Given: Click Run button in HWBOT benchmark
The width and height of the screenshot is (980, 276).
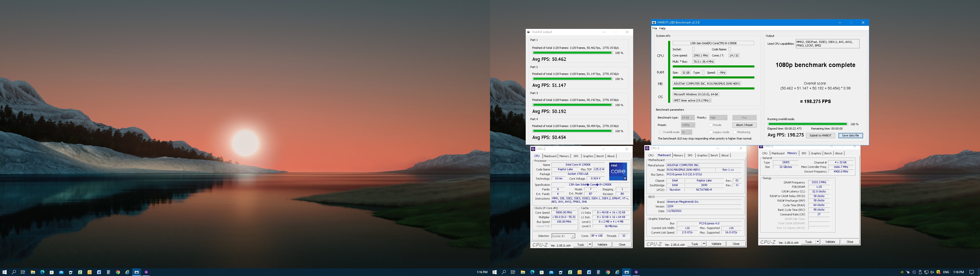Looking at the screenshot, I should click(x=744, y=118).
